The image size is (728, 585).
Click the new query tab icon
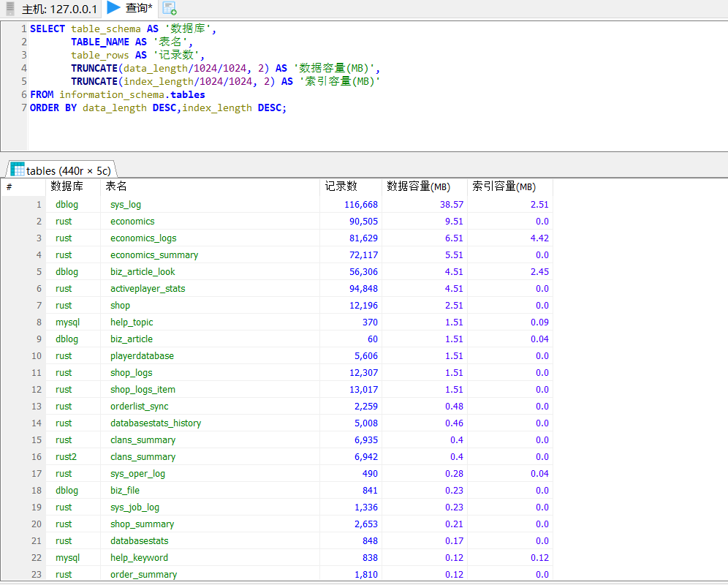tap(170, 8)
